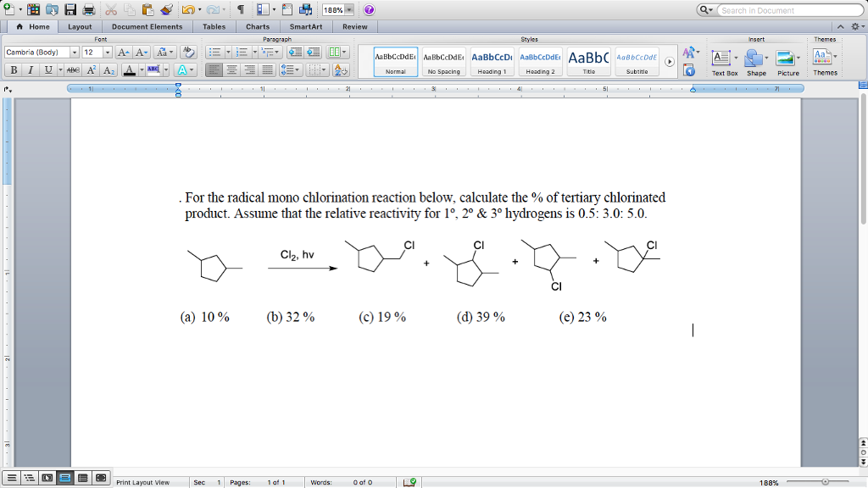Screen dimensions: 868x488
Task: Expand the zoom percentage dropdown
Action: click(x=349, y=10)
